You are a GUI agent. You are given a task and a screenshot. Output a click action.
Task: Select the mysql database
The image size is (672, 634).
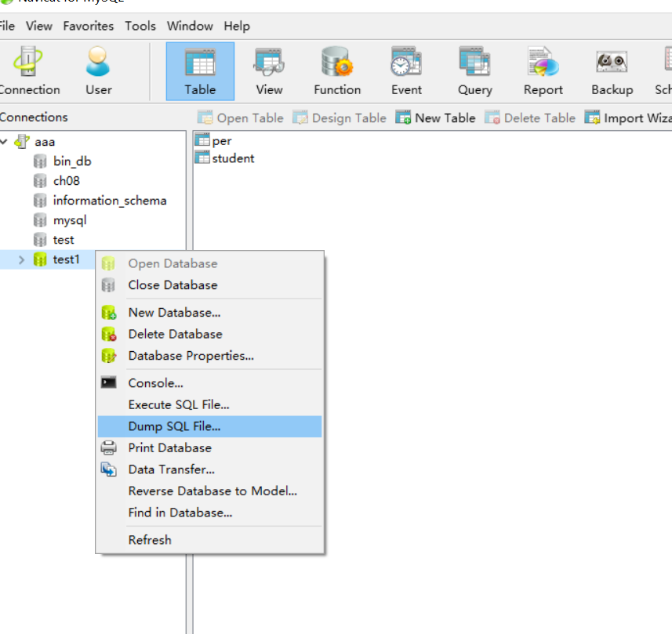click(70, 221)
